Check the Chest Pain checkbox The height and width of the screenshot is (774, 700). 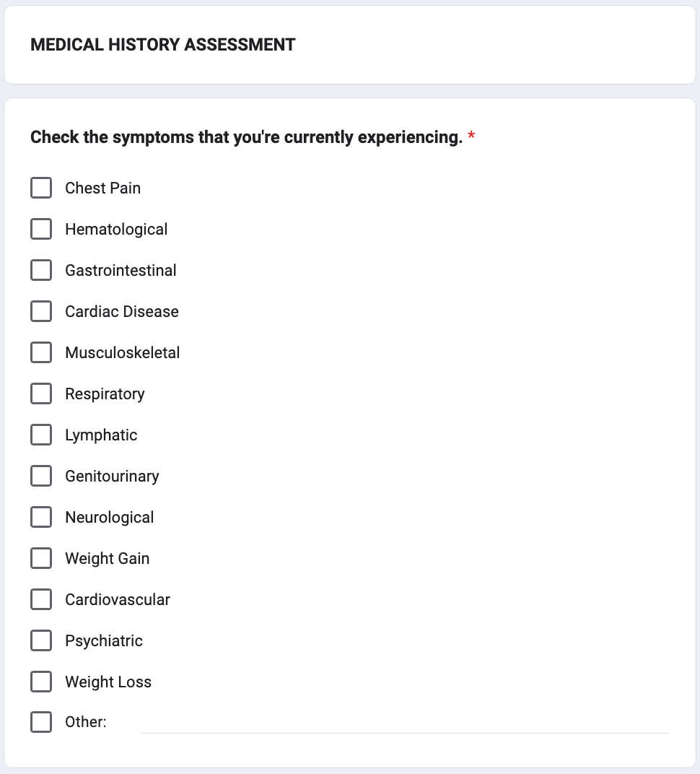(41, 188)
